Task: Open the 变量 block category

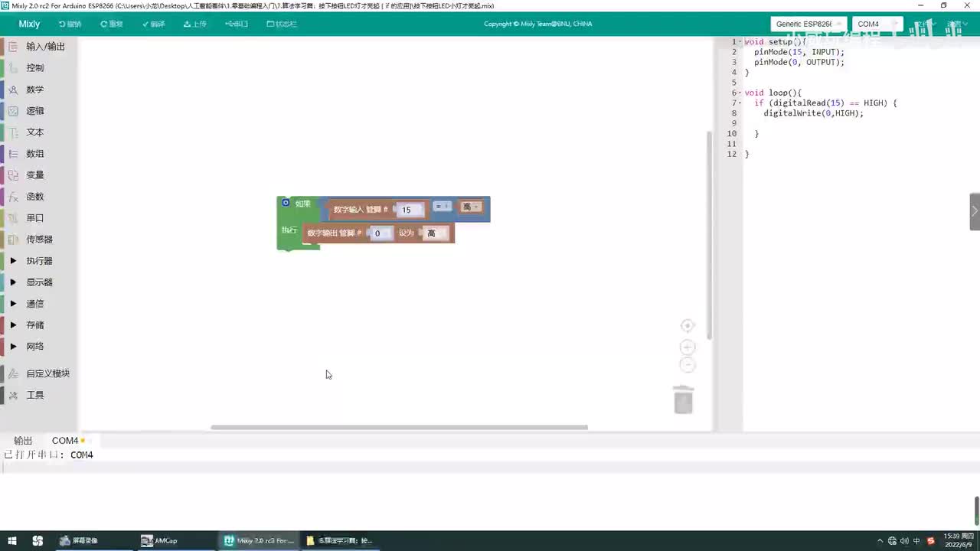Action: [38, 175]
